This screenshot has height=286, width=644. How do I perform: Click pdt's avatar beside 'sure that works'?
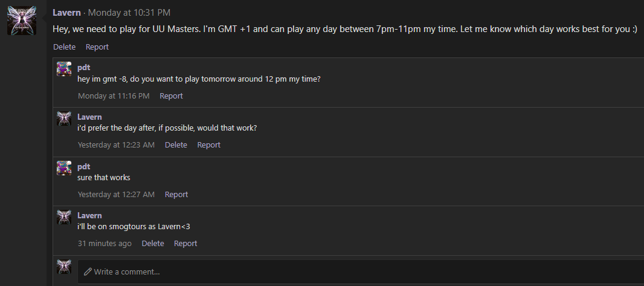(64, 168)
